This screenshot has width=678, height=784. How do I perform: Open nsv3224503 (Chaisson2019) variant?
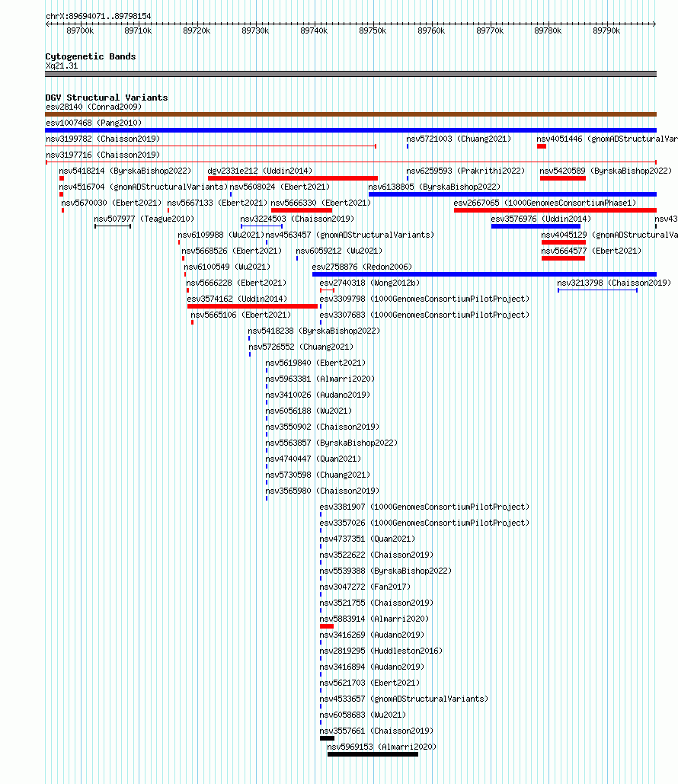click(297, 219)
